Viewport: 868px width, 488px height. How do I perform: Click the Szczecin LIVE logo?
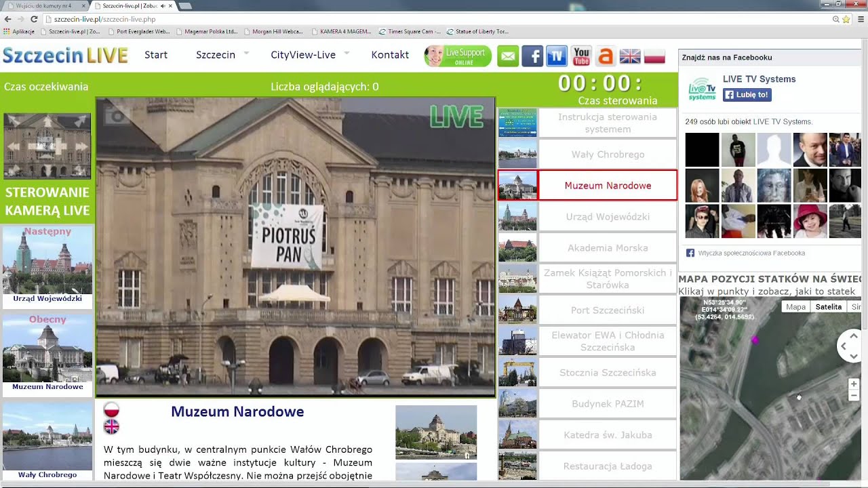(x=65, y=56)
